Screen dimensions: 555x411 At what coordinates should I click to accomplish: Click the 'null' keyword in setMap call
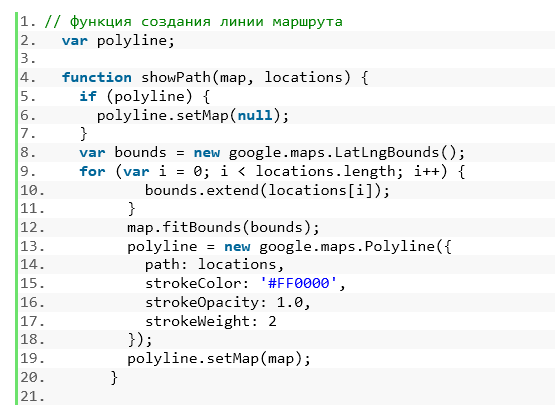tap(255, 115)
